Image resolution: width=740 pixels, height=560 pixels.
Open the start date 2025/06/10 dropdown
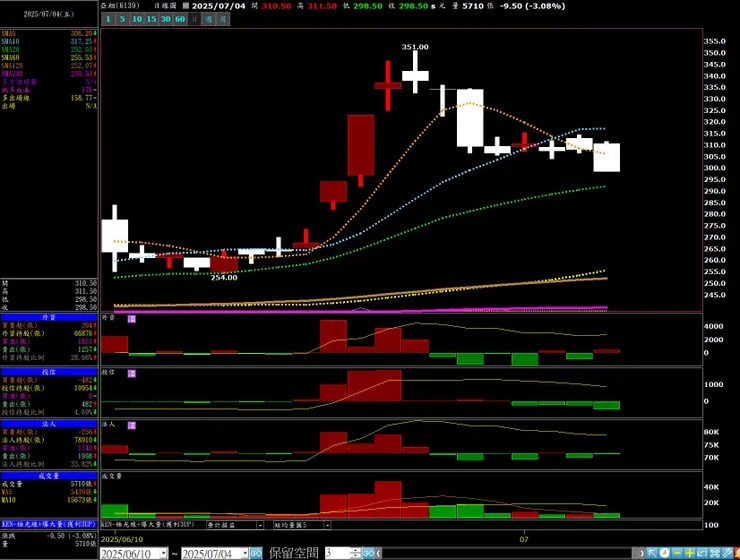pyautogui.click(x=164, y=553)
